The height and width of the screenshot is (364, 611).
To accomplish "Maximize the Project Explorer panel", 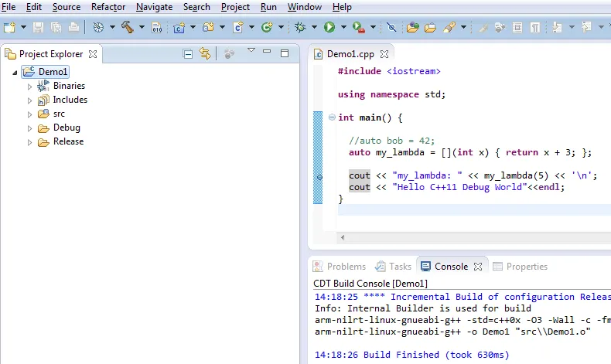I will [x=285, y=53].
